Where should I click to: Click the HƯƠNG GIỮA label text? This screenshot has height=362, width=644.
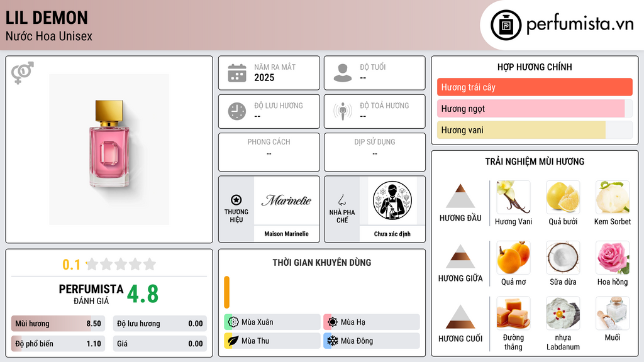click(x=460, y=278)
